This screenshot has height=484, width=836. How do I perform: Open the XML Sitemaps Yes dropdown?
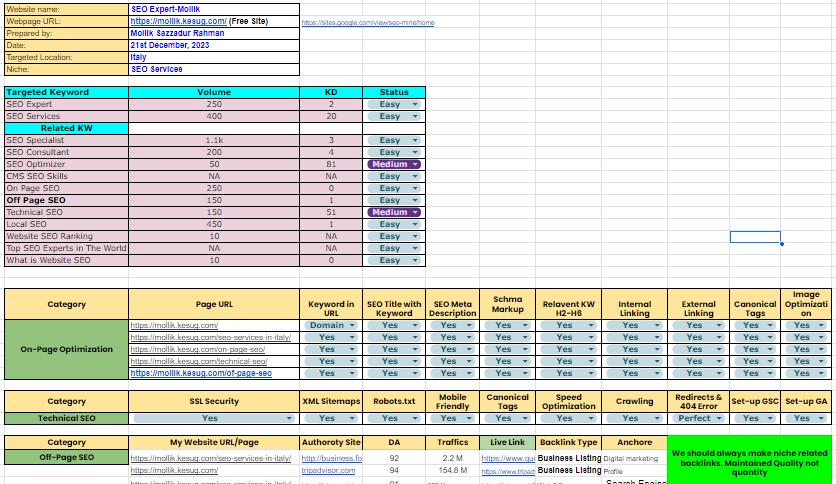click(x=331, y=418)
